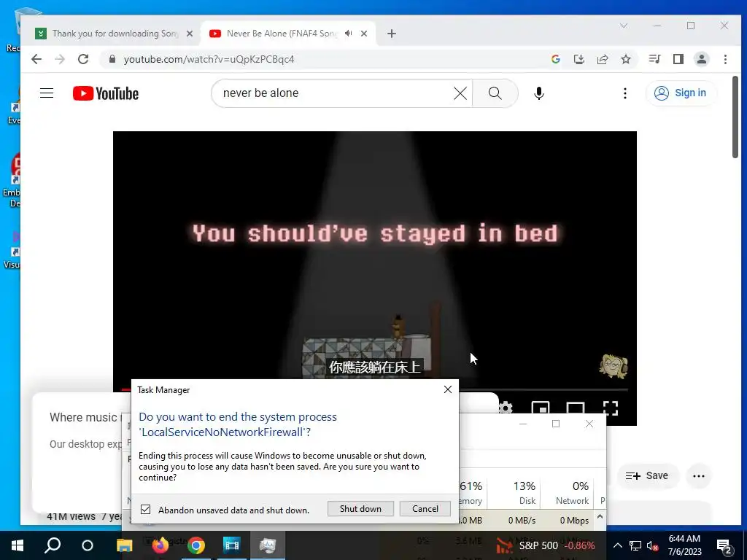The image size is (747, 560).
Task: Open more actions ellipsis next to Save
Action: point(698,475)
